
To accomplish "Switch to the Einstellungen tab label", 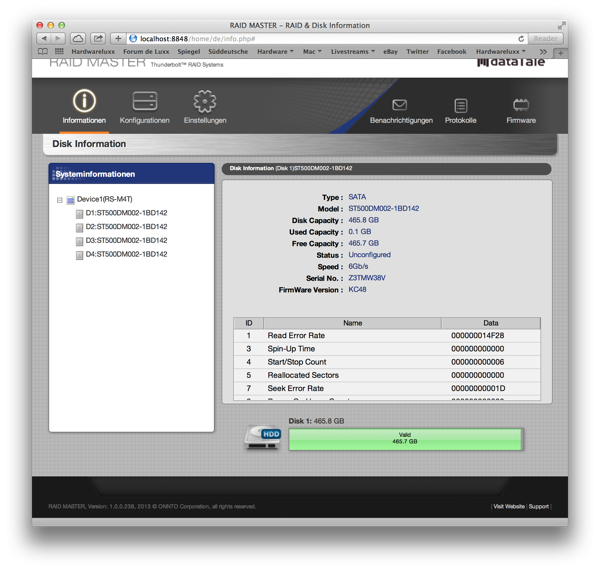I will tap(205, 121).
